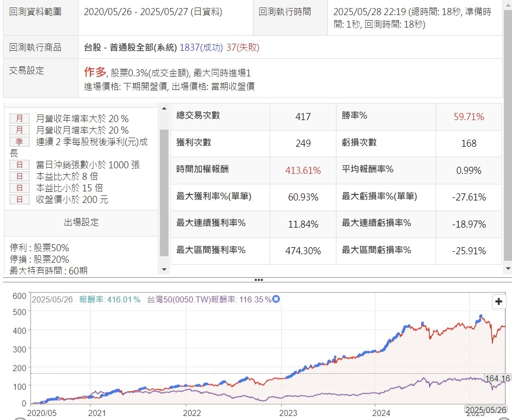The image size is (512, 420).
Task: Toggle the 台灣50(0050.TW) series in legend
Action: [x=208, y=299]
